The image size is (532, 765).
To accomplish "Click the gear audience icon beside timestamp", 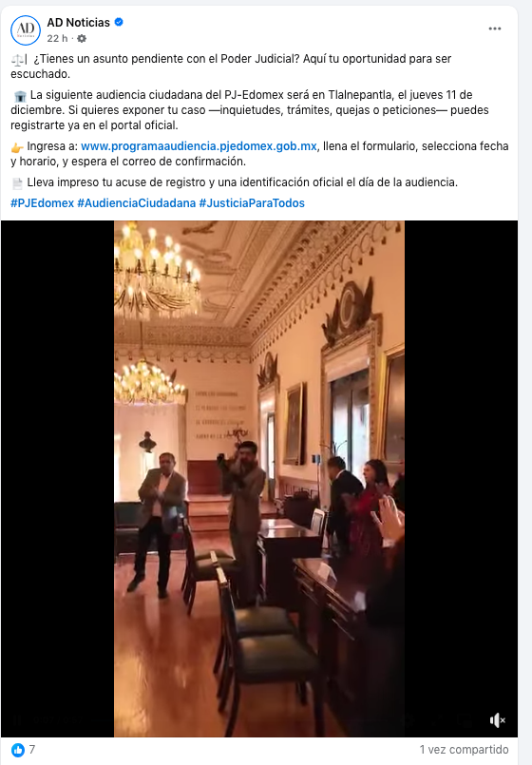I will pos(82,39).
